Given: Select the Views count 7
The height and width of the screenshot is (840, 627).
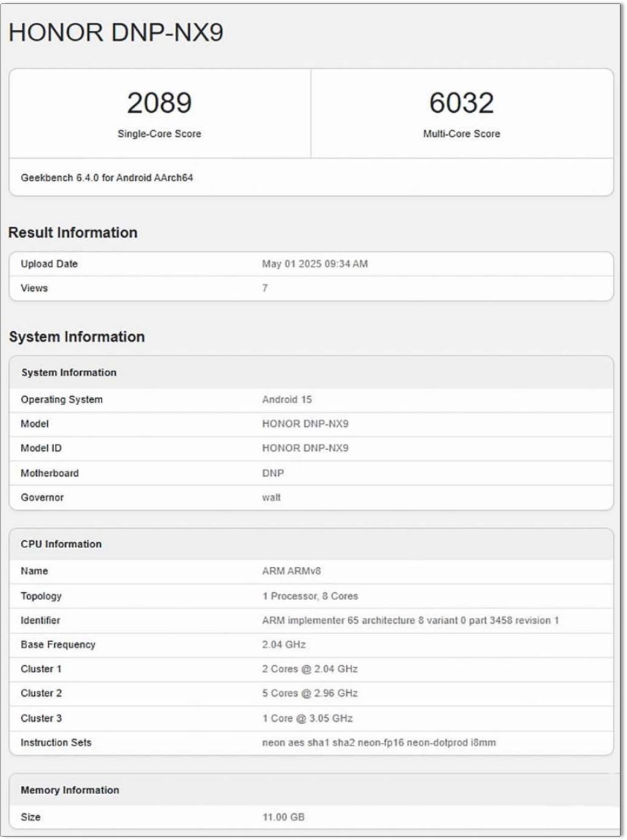Looking at the screenshot, I should click(265, 288).
